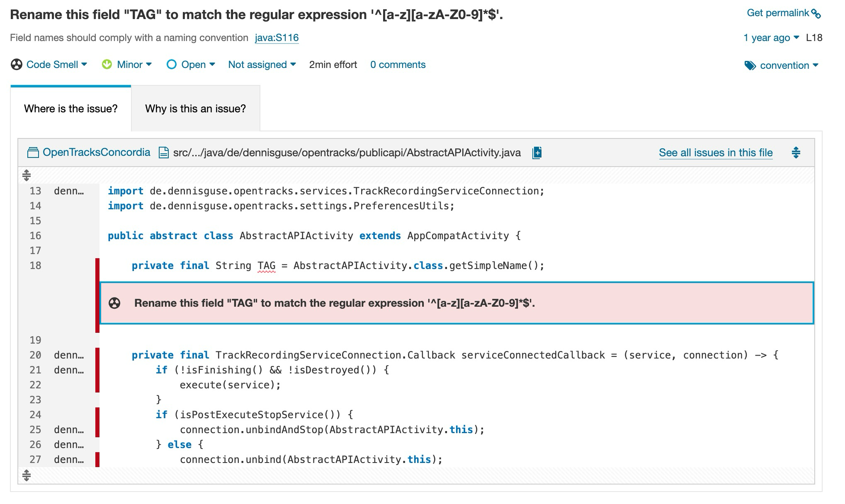
Task: Click the blue Open status circle icon
Action: click(x=172, y=65)
